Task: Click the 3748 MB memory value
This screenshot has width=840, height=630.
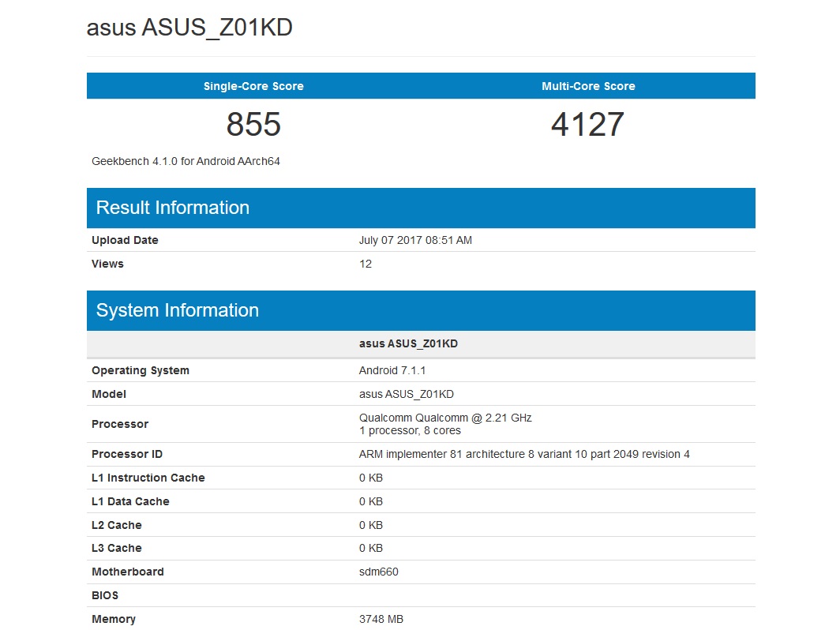Action: pyautogui.click(x=381, y=619)
